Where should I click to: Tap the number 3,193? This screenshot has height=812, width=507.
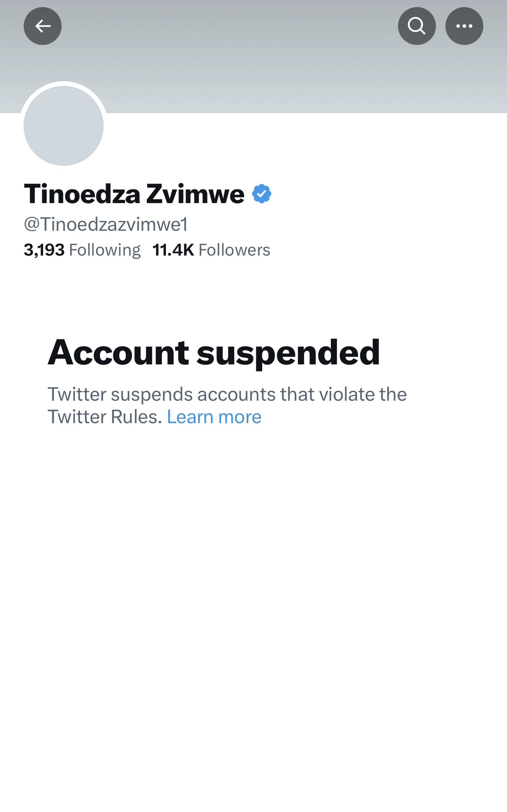pyautogui.click(x=44, y=250)
